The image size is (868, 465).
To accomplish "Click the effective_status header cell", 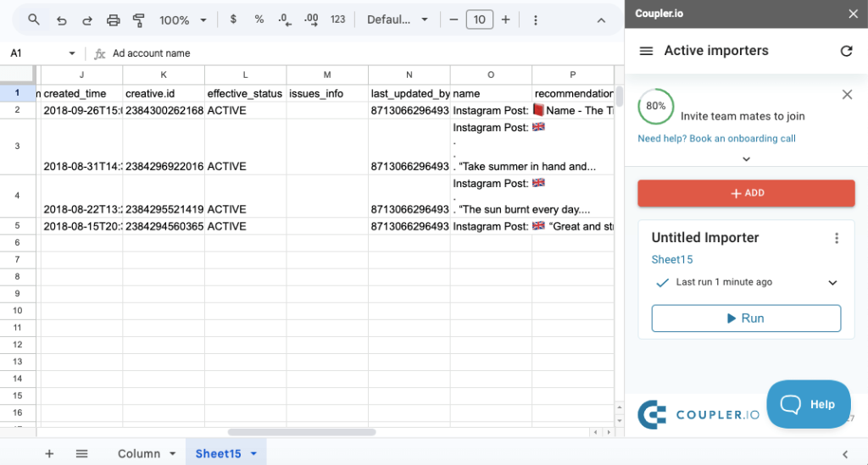I will pyautogui.click(x=245, y=93).
